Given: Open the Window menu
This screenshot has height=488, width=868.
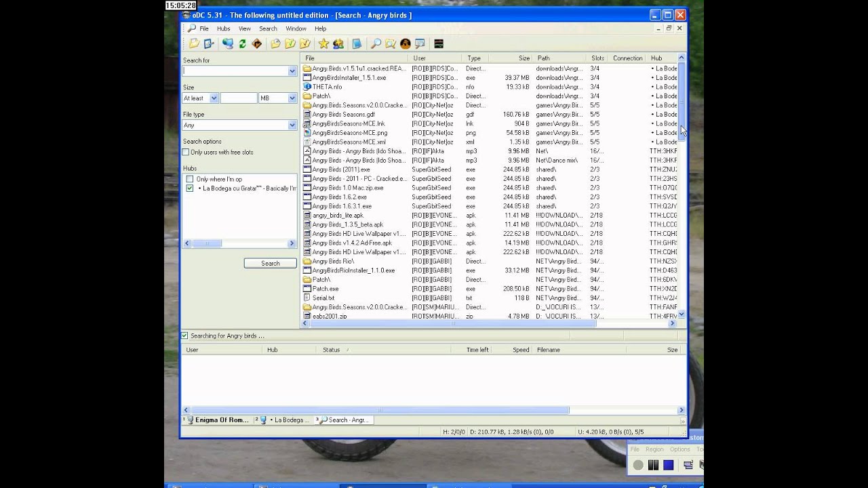Looking at the screenshot, I should 296,28.
